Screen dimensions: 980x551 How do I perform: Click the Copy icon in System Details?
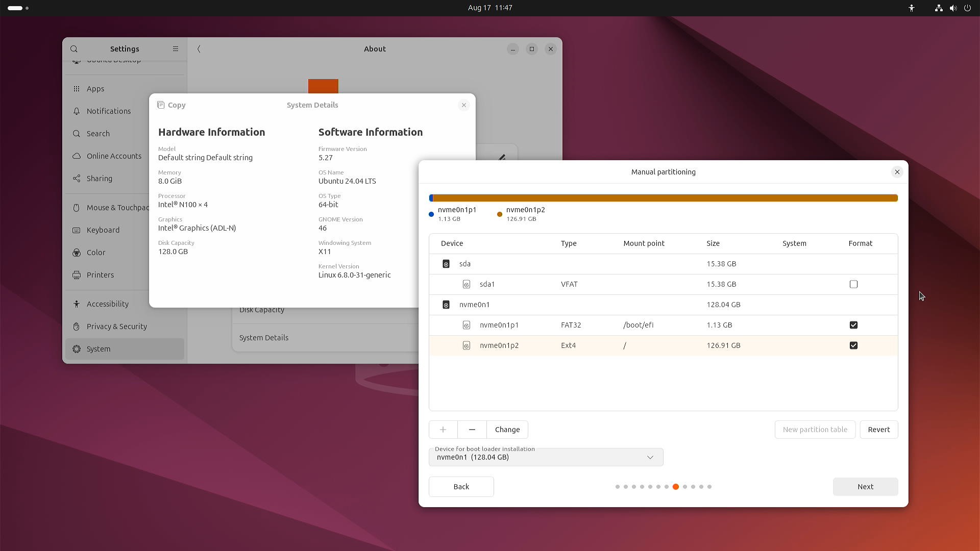click(x=161, y=105)
